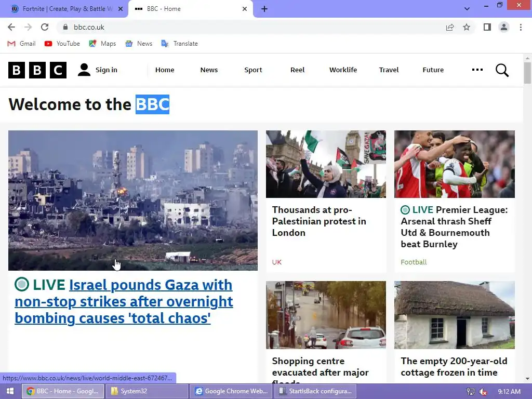Open the YouTube bookmark
The width and height of the screenshot is (532, 399).
coord(62,44)
